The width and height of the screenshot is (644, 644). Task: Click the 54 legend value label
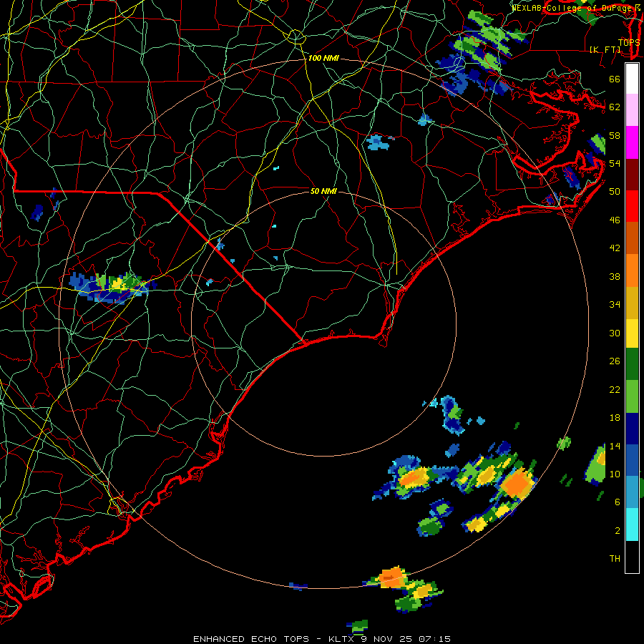[615, 163]
